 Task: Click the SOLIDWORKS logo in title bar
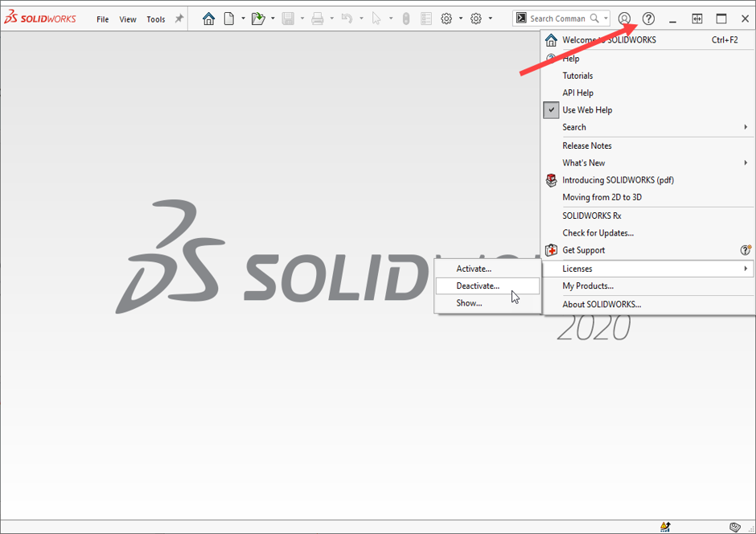[40, 18]
